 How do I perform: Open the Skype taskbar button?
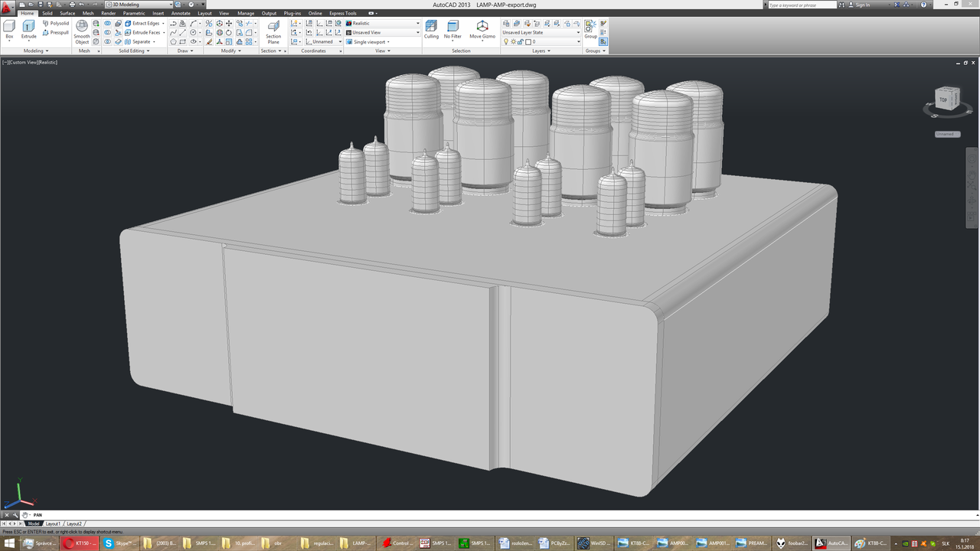click(119, 543)
